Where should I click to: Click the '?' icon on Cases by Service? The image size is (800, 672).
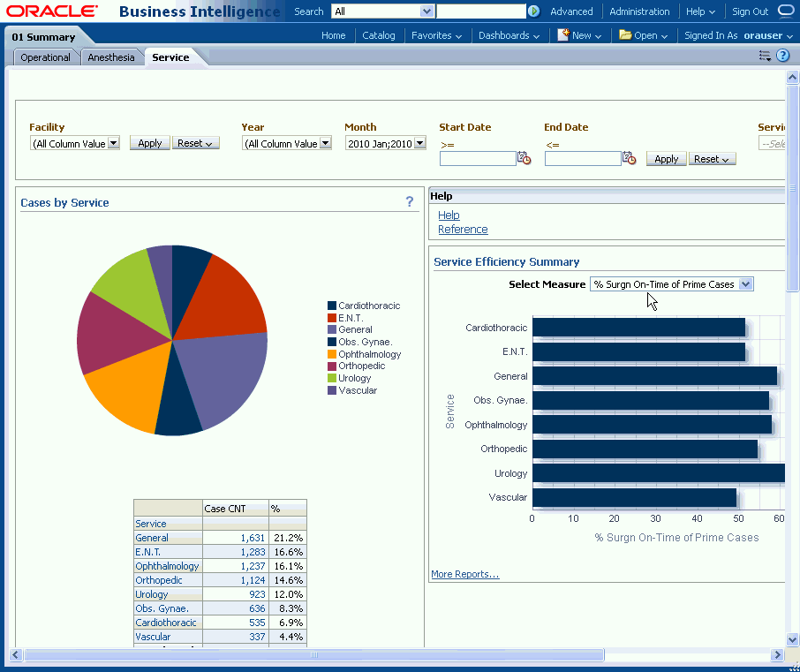(x=409, y=201)
